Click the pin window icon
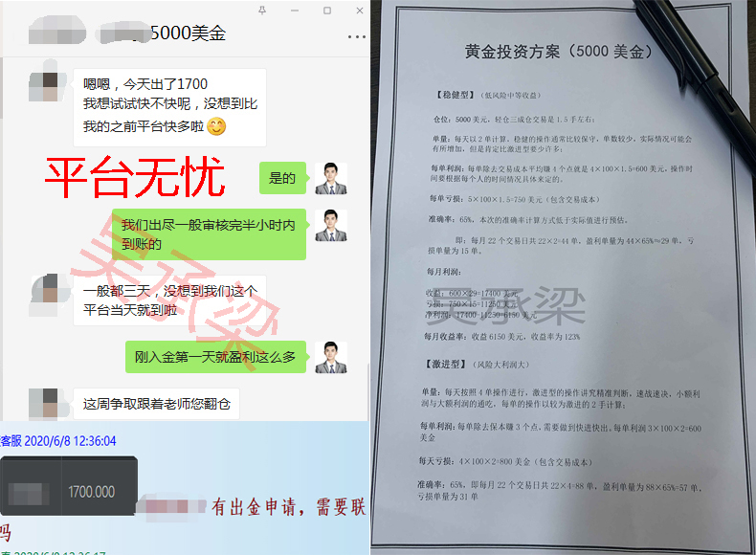756x555 pixels. coord(262,11)
